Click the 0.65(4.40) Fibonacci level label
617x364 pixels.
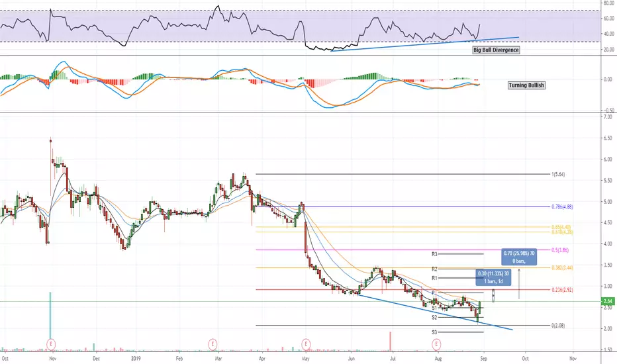pyautogui.click(x=561, y=227)
